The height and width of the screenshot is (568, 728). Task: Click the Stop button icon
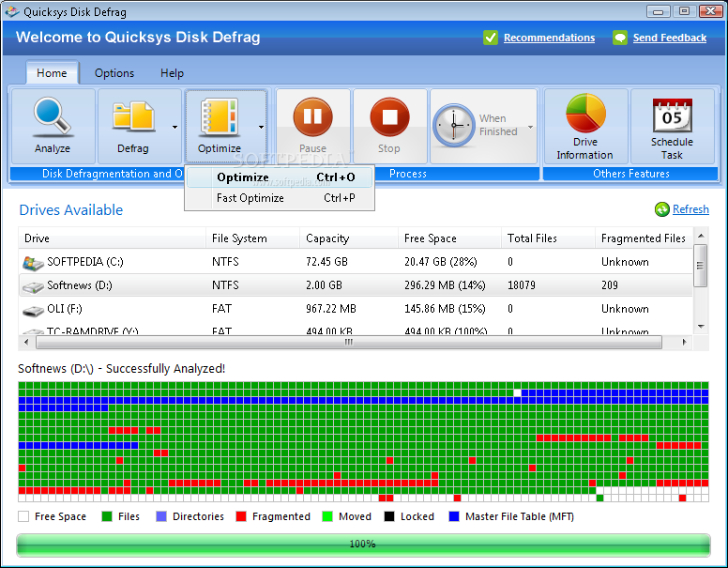[x=389, y=116]
